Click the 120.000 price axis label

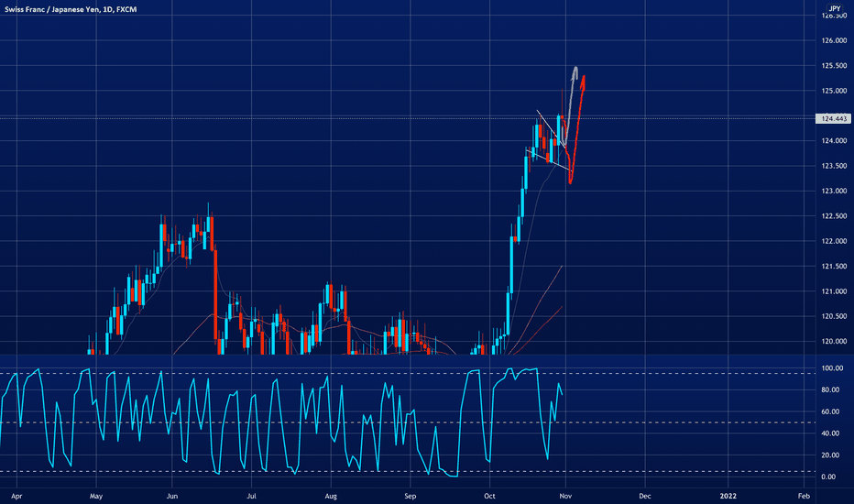tap(834, 342)
